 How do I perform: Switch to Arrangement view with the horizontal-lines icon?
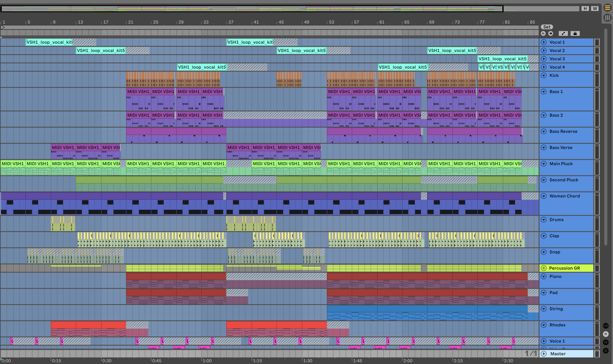point(607,8)
